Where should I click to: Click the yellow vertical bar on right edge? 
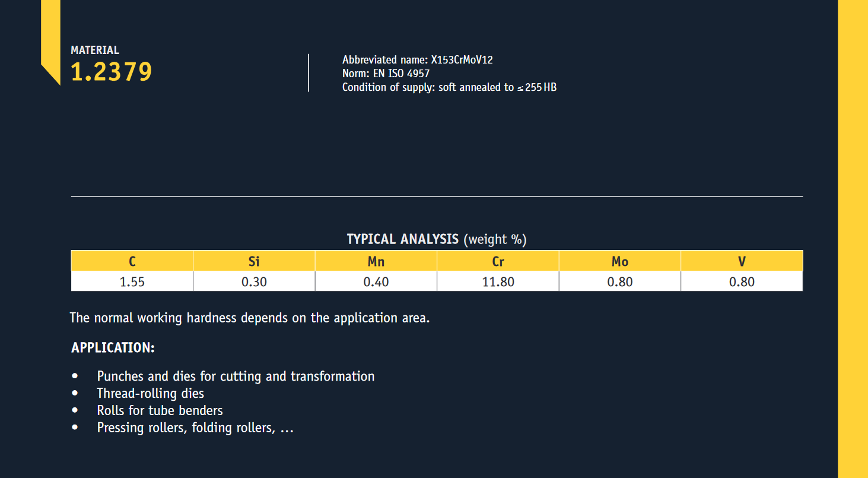(853, 238)
